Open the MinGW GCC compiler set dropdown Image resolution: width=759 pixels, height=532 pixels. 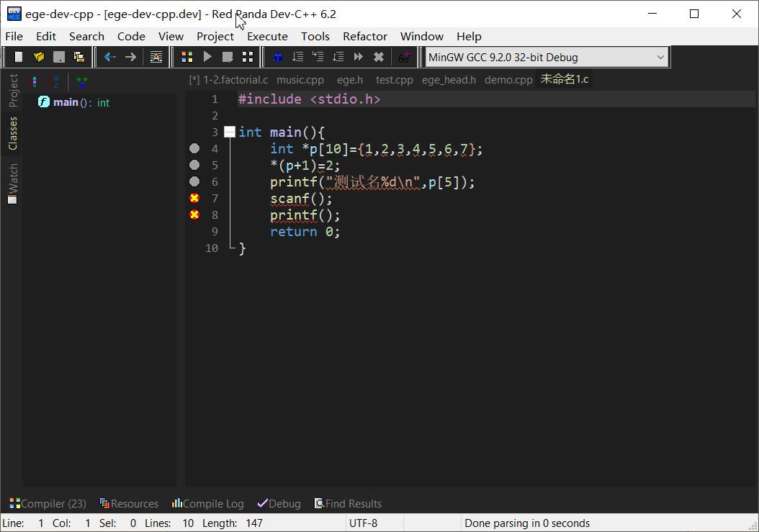point(547,57)
